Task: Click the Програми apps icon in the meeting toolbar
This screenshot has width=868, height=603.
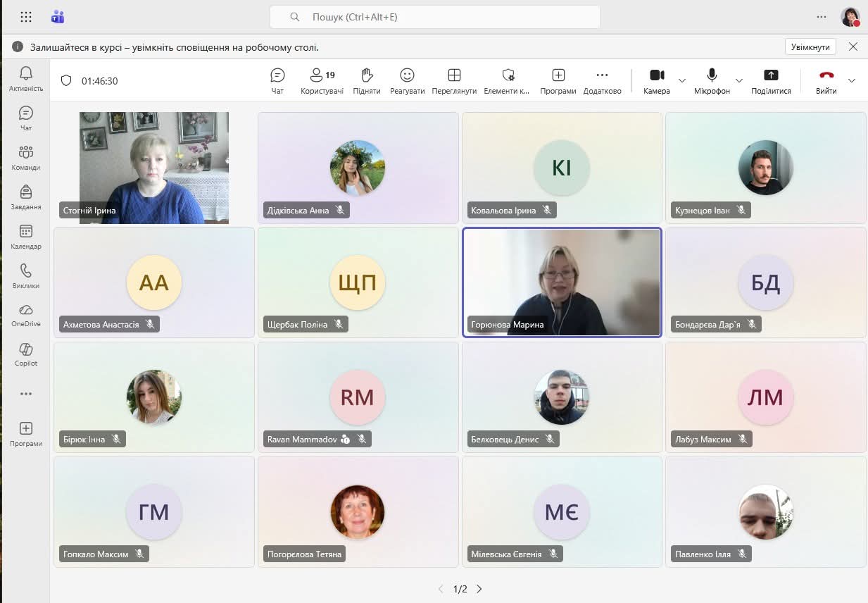Action: coord(558,80)
